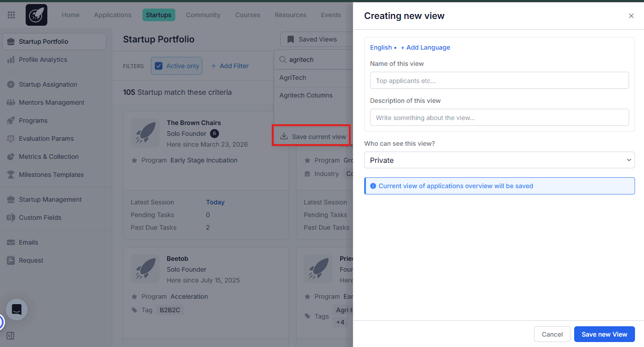Focus the Name of this view field
This screenshot has width=644, height=347.
pos(499,80)
